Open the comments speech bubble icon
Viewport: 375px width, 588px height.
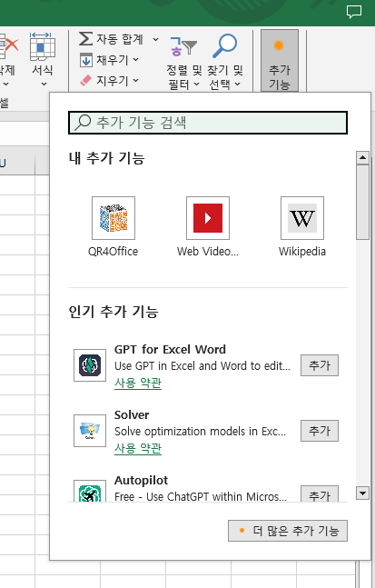click(x=354, y=12)
